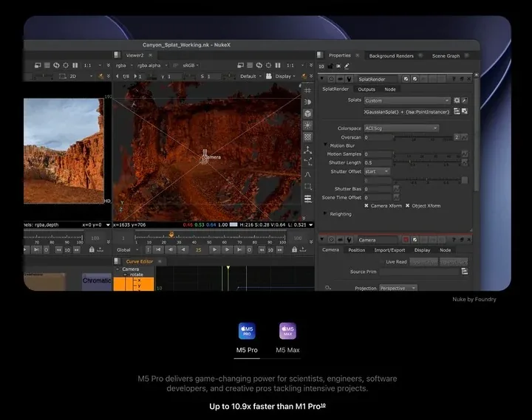Toggle the Object Xform checkbox

[x=407, y=205]
